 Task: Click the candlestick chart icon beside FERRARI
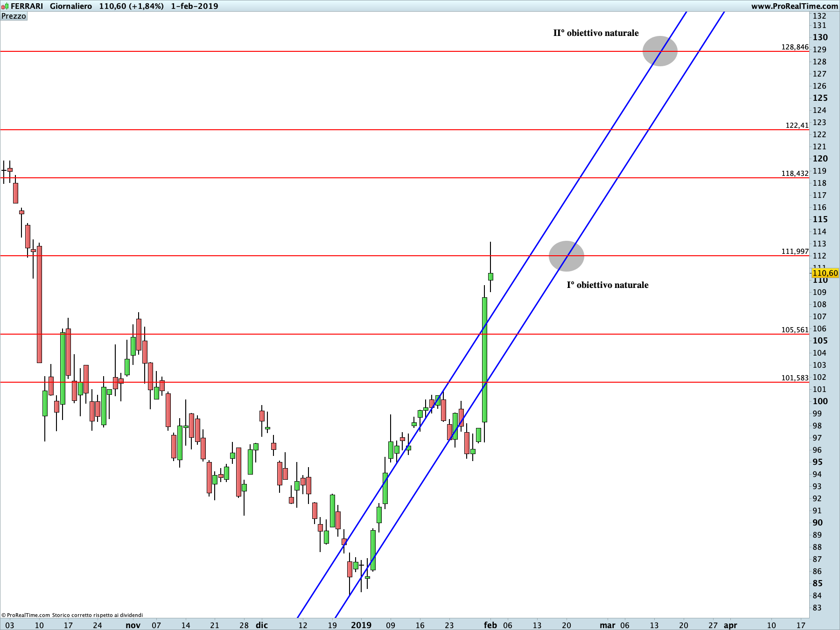pyautogui.click(x=5, y=6)
